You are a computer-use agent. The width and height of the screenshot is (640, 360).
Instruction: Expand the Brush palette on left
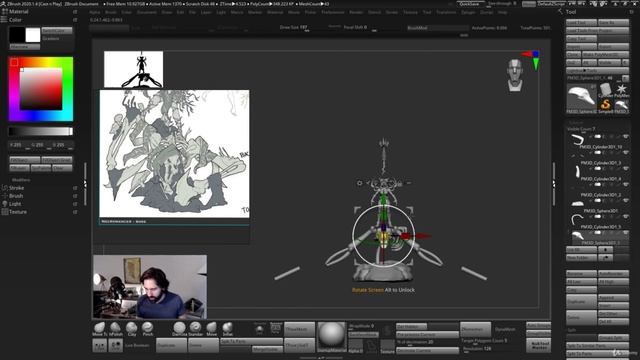[x=16, y=196]
